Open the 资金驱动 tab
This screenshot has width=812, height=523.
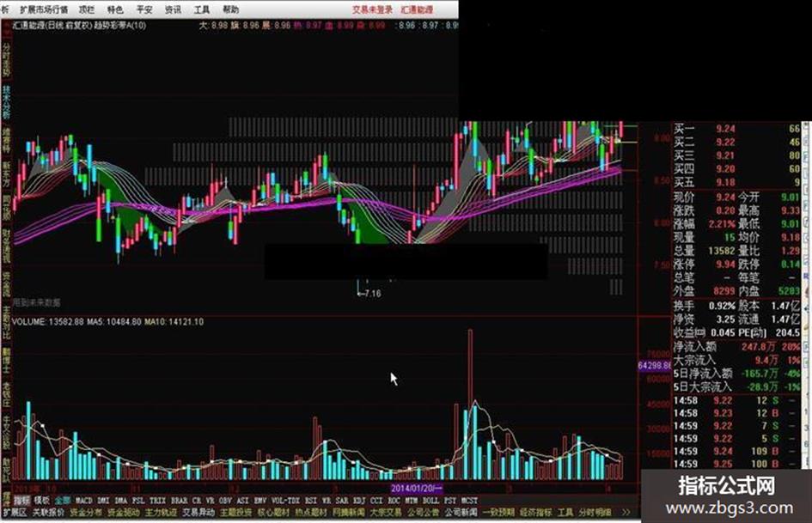tap(123, 512)
